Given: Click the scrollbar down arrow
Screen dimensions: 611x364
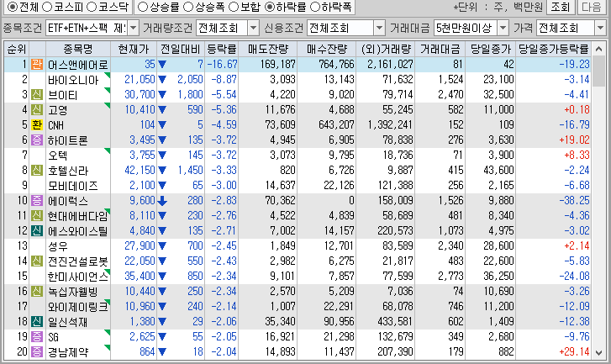Looking at the screenshot, I should tap(599, 353).
